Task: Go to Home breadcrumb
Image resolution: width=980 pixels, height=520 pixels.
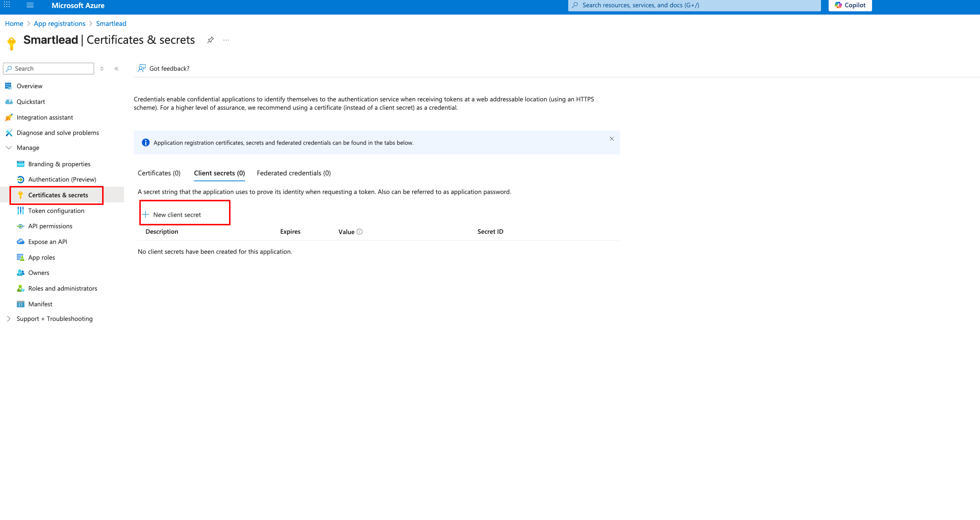Action: click(14, 24)
